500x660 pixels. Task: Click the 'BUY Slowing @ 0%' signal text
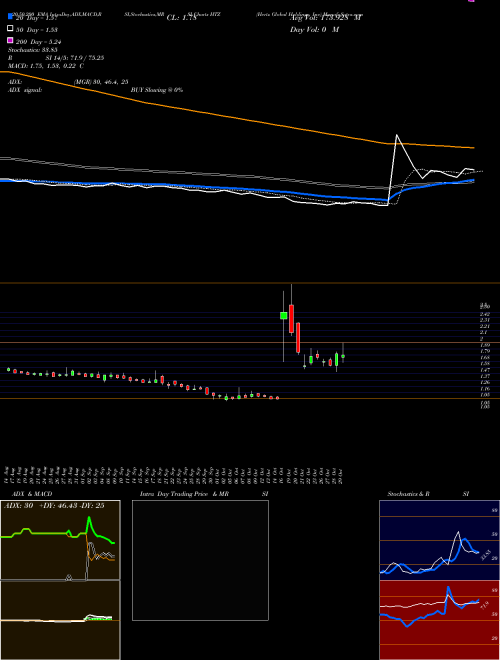coord(157,90)
